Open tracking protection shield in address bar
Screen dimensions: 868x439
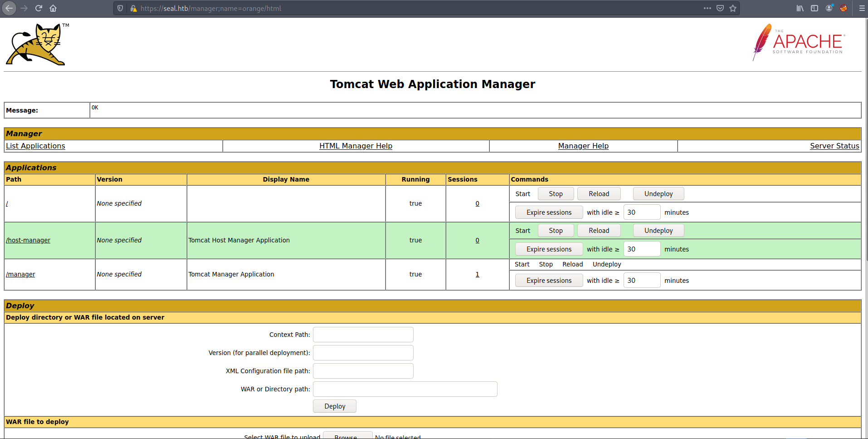click(120, 8)
